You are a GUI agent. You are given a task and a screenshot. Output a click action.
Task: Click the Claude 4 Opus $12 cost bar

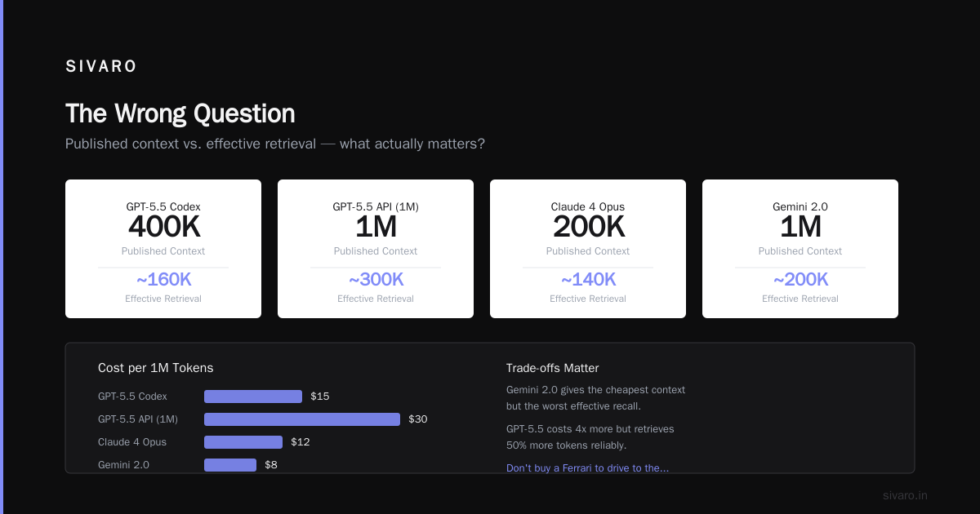[x=243, y=442]
